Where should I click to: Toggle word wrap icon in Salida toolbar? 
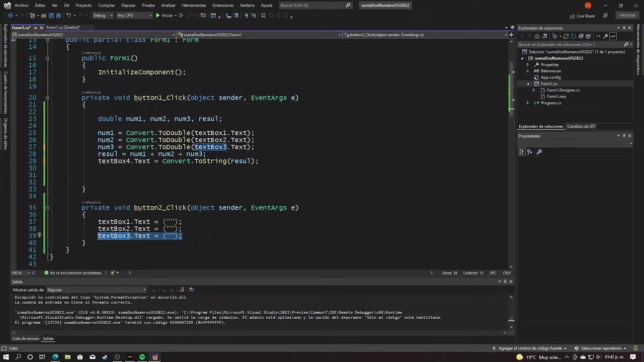tap(192, 290)
